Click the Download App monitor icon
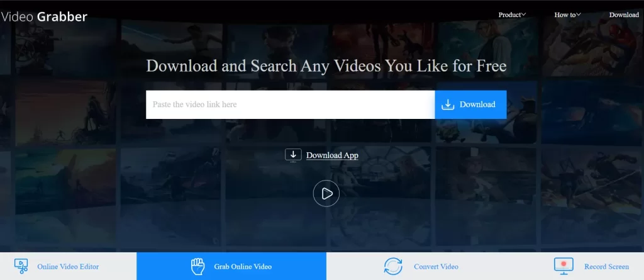This screenshot has height=280, width=644. click(x=293, y=155)
